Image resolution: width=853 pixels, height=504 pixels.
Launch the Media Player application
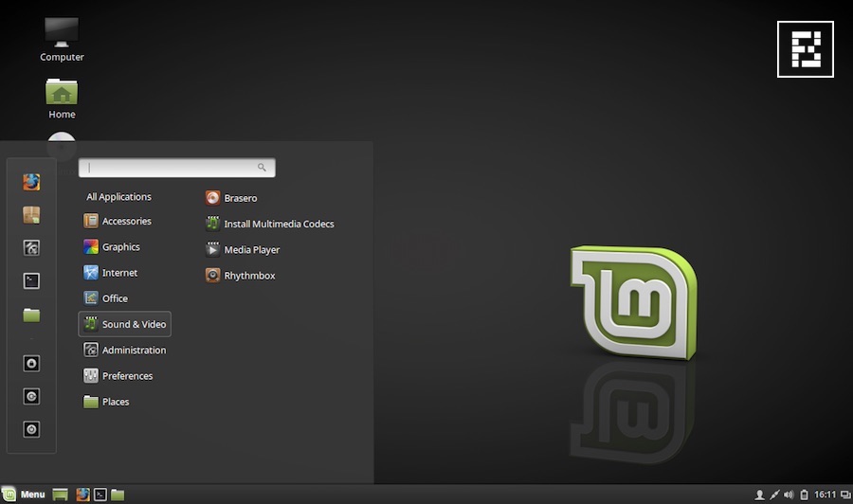tap(243, 249)
